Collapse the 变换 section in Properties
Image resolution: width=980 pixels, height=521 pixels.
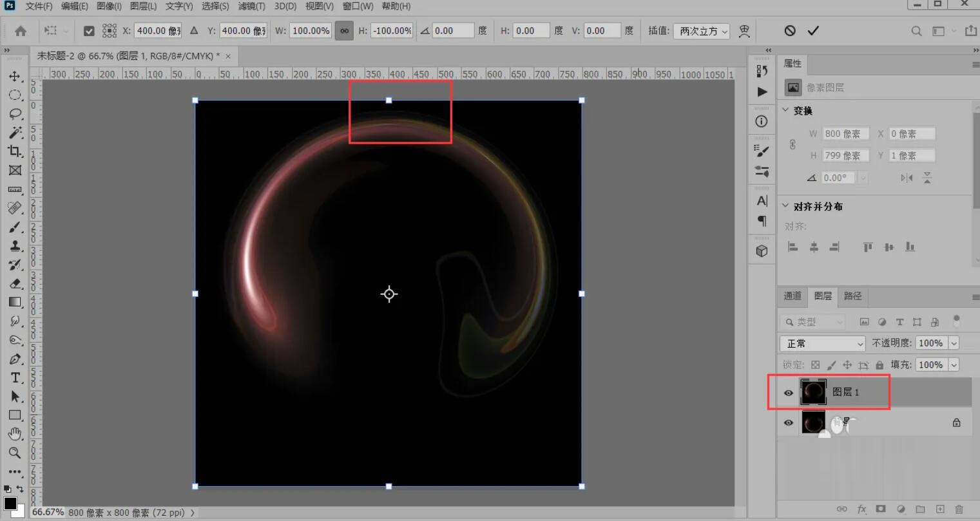(787, 110)
